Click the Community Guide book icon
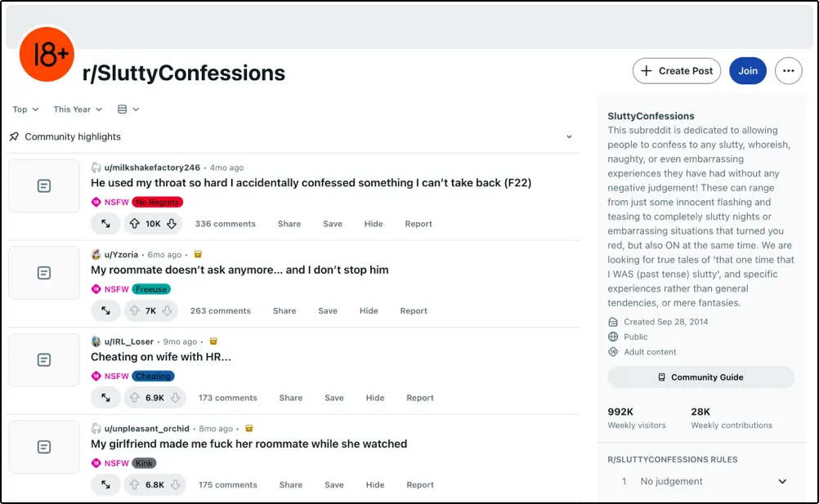819x504 pixels. pyautogui.click(x=662, y=377)
